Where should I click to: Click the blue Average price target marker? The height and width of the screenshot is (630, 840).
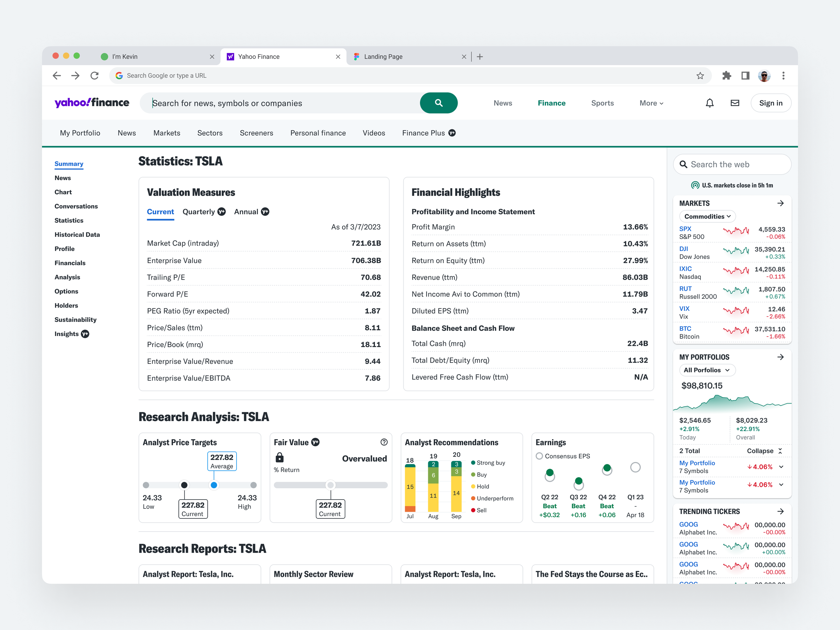214,485
